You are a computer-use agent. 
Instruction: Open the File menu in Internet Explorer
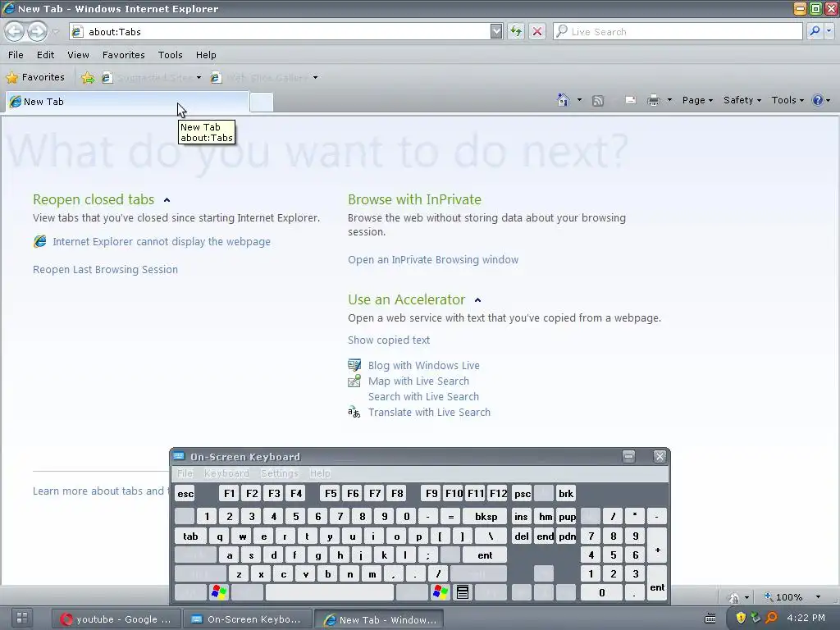click(x=16, y=55)
